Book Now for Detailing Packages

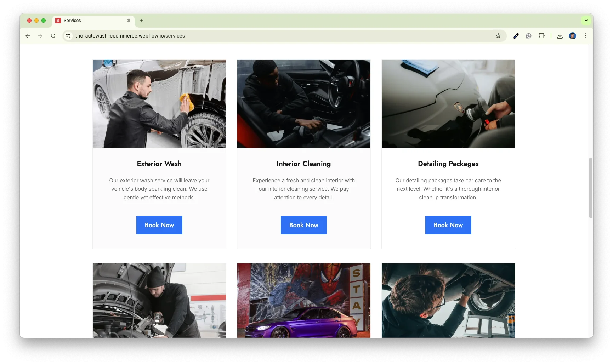tap(448, 225)
